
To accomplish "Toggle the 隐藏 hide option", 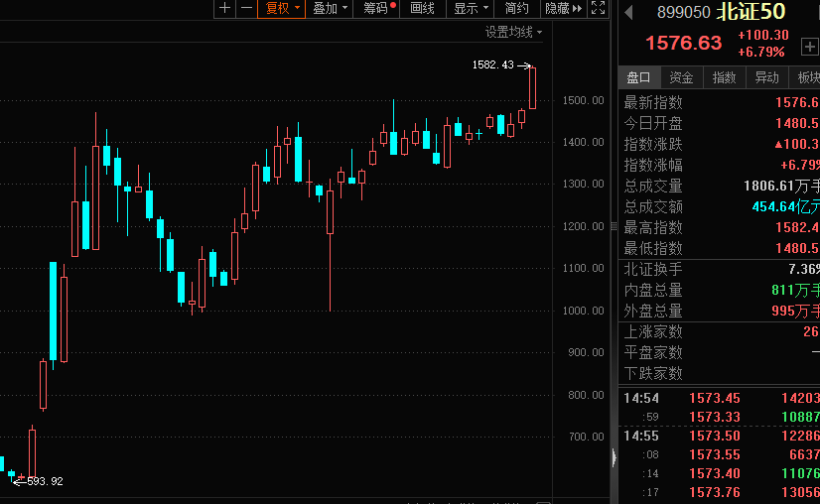I will tap(556, 9).
